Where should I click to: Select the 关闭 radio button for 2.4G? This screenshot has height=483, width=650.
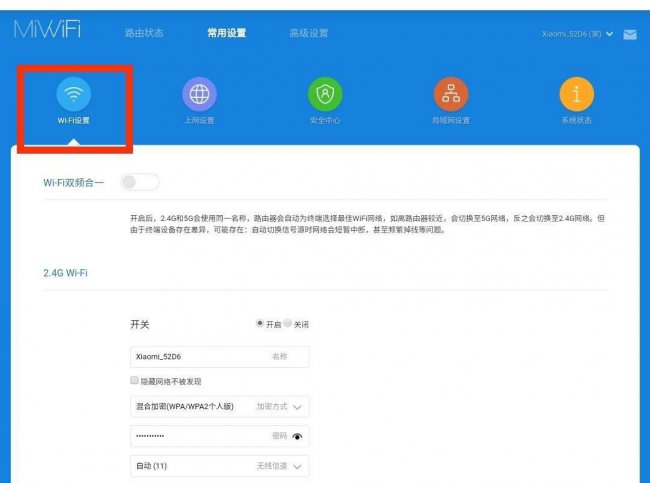pos(288,323)
